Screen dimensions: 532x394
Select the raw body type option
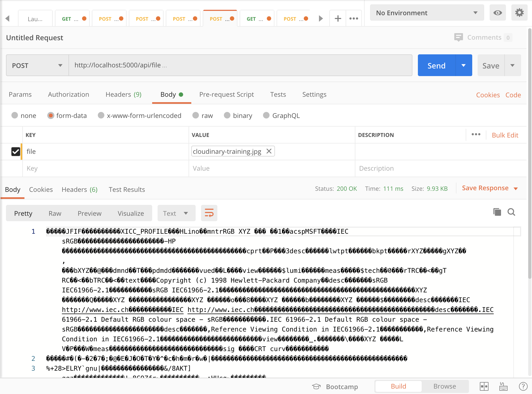tap(196, 115)
